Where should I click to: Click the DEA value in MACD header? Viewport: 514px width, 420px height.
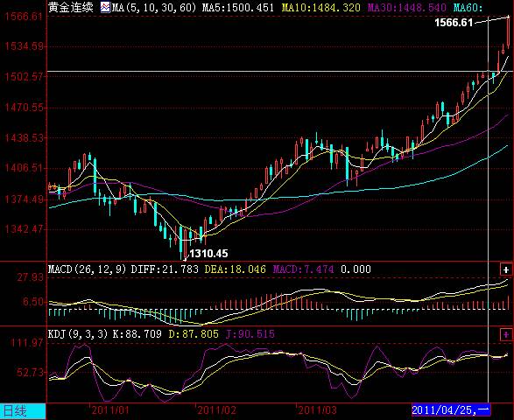[235, 269]
